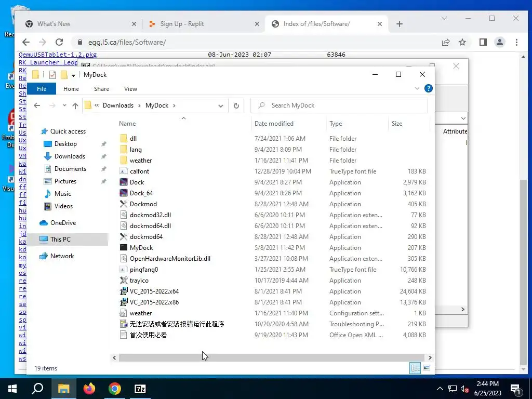Select the weather folder icon
Screen dimensions: 532x399
click(x=124, y=160)
